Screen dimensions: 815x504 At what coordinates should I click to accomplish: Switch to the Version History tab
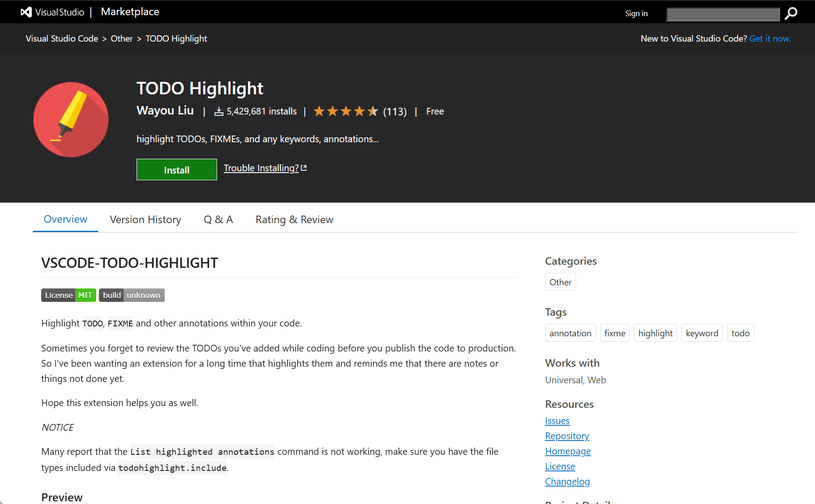point(145,220)
